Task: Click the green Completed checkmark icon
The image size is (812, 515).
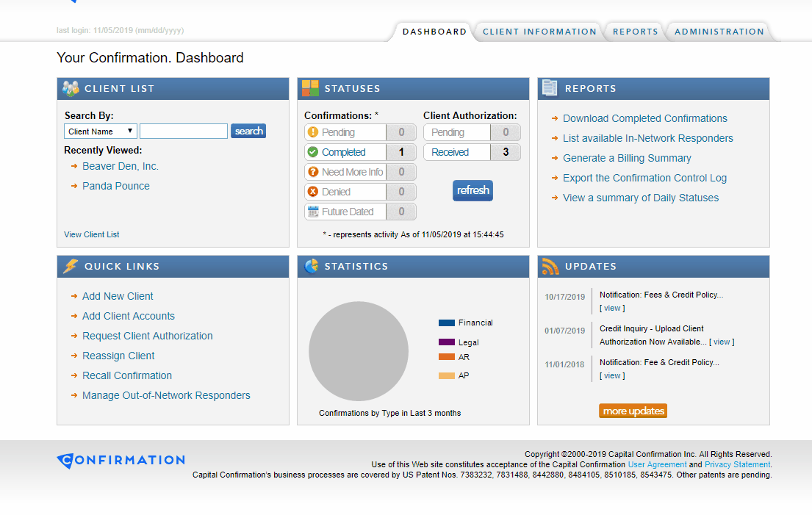Action: tap(313, 152)
